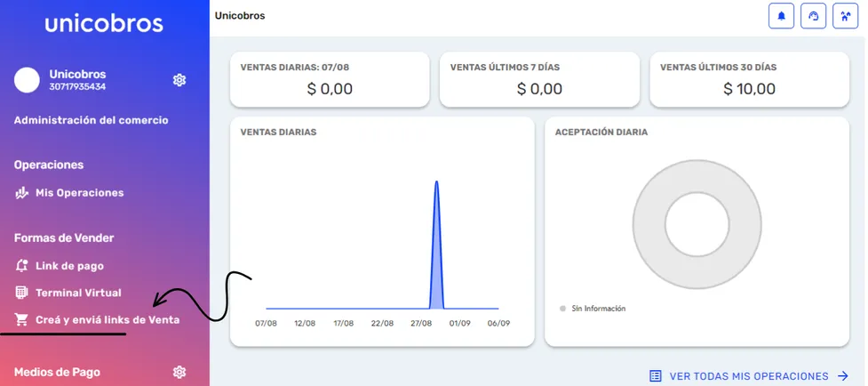Image resolution: width=868 pixels, height=386 pixels.
Task: Click the Ventas diarias 07/08 card
Action: tap(330, 79)
